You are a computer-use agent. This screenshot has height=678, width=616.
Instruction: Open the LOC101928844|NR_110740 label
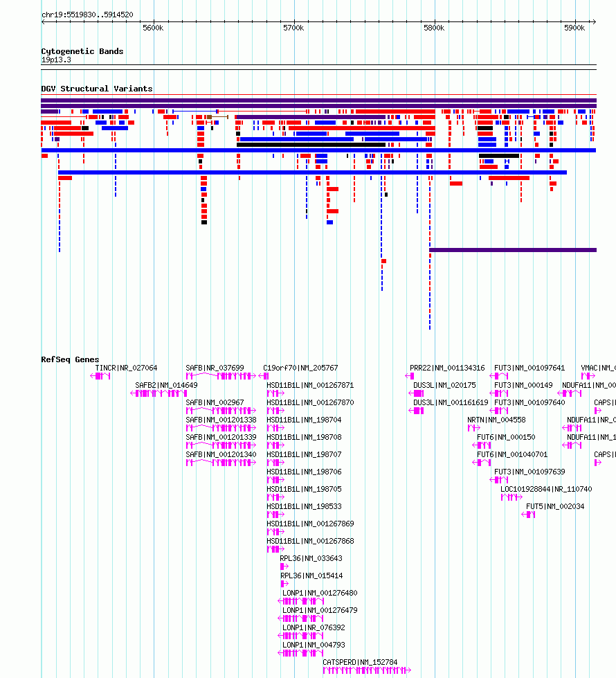pyautogui.click(x=546, y=489)
